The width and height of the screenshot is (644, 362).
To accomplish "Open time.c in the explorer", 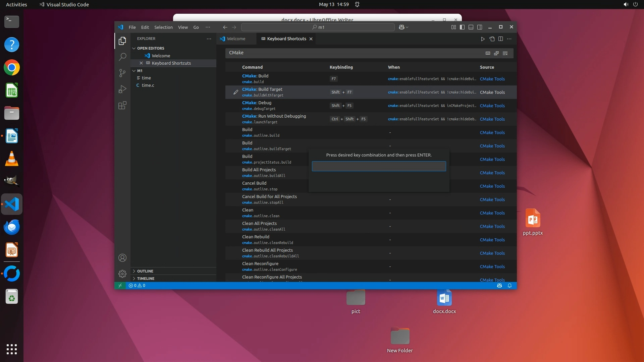I will click(x=148, y=85).
